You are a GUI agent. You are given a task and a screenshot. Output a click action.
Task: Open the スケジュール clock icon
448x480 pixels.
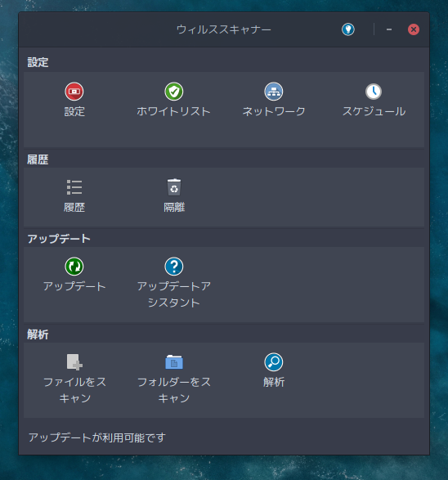(374, 92)
